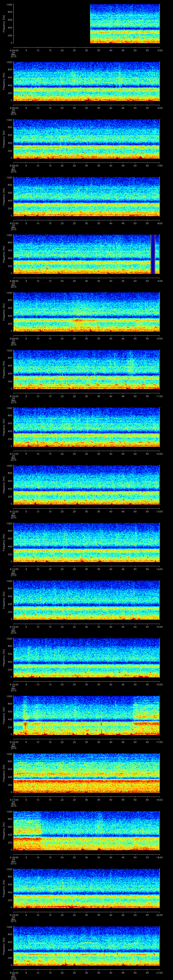Click the dark vertical data-gap bar in the 9:08:00 plot
Image resolution: width=173 pixels, height=980 pixels.
click(x=153, y=254)
